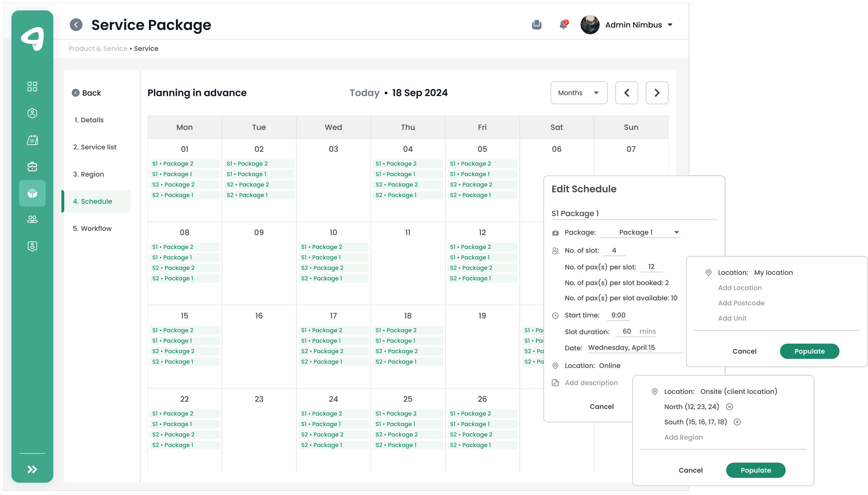This screenshot has width=868, height=495.
Task: Select the cube product sidebar icon
Action: point(32,193)
